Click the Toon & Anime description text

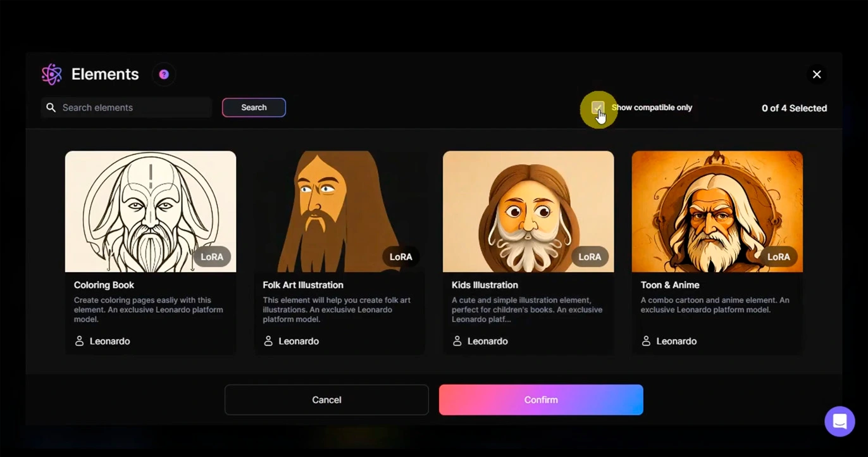[715, 305]
